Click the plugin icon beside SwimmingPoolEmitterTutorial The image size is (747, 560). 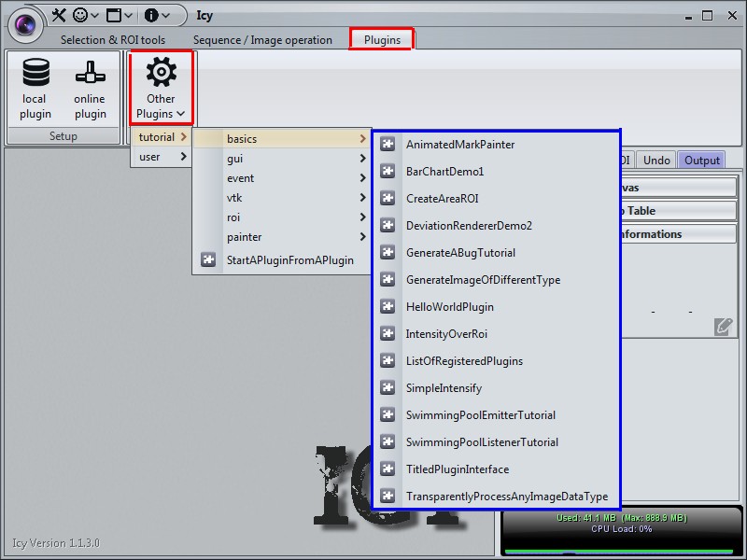(x=388, y=414)
